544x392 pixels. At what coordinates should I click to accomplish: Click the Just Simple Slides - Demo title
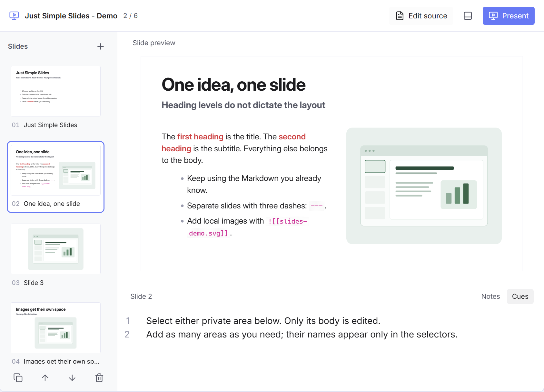(71, 16)
